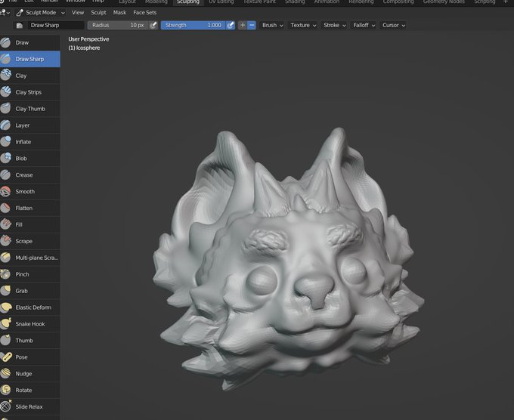Viewport: 514px width, 420px height.
Task: Set brush direction to add (plus)
Action: pyautogui.click(x=243, y=25)
